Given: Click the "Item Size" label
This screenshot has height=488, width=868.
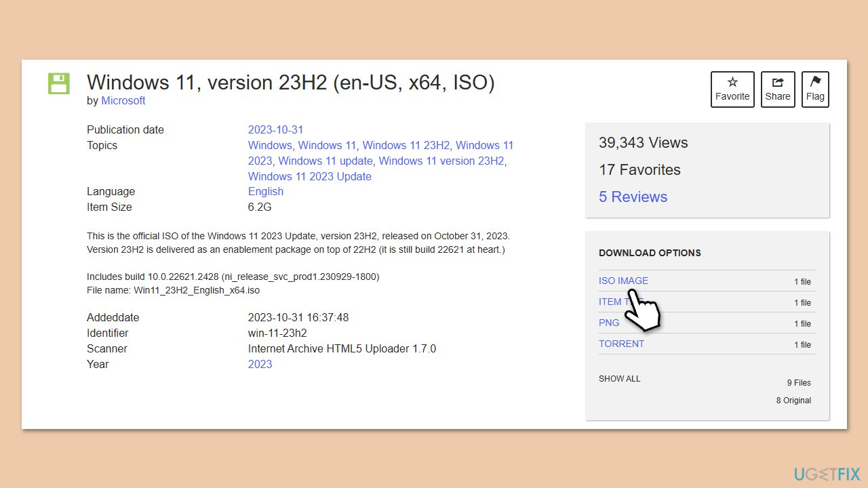Looking at the screenshot, I should pyautogui.click(x=109, y=207).
